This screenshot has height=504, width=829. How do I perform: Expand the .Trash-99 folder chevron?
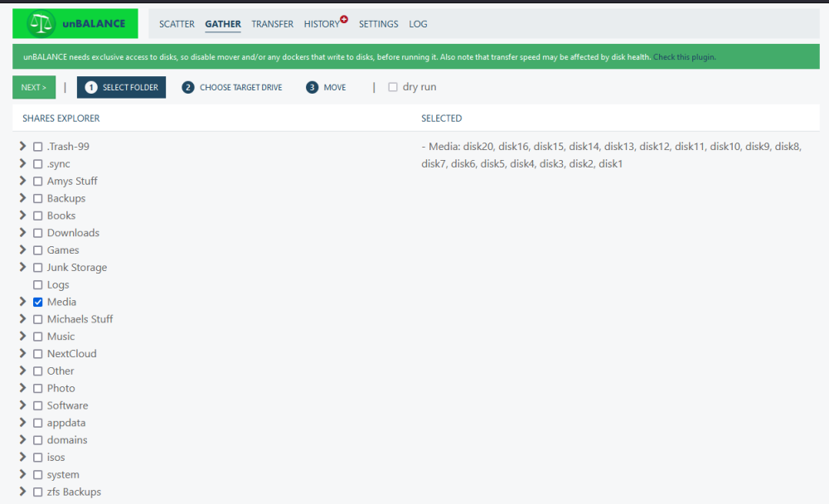tap(22, 146)
